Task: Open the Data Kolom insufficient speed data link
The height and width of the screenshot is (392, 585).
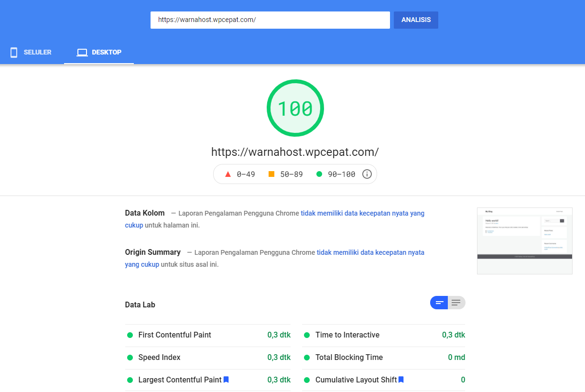Action: click(362, 213)
